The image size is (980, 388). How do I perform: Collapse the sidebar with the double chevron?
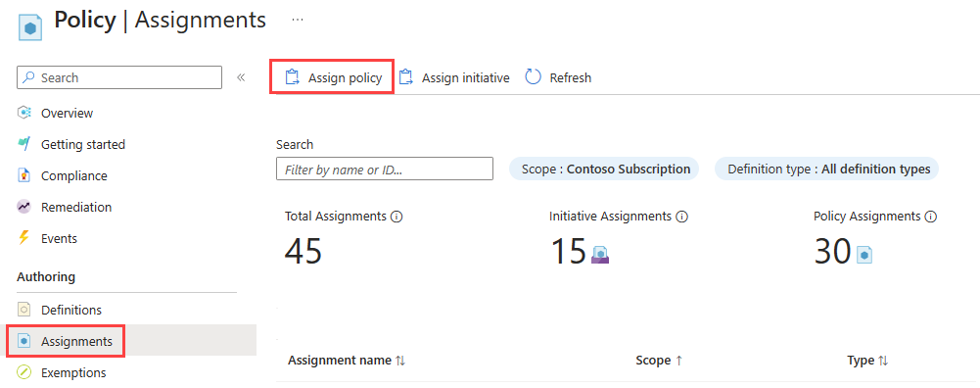tap(241, 77)
